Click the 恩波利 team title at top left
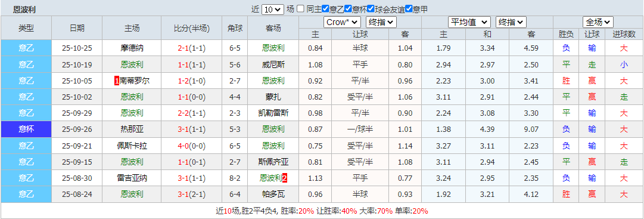Image resolution: width=644 pixels, height=219 pixels. (x=24, y=10)
